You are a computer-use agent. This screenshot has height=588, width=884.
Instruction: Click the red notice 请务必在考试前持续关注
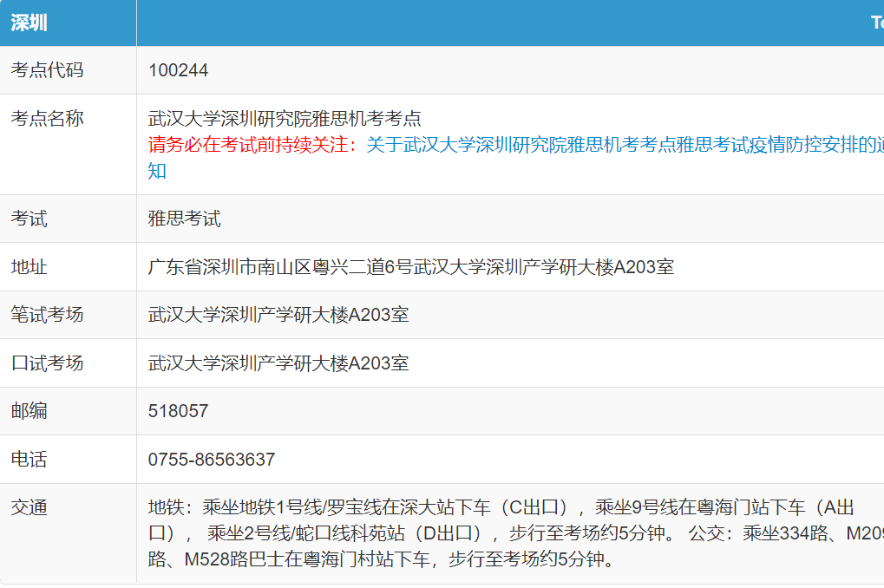click(x=252, y=145)
